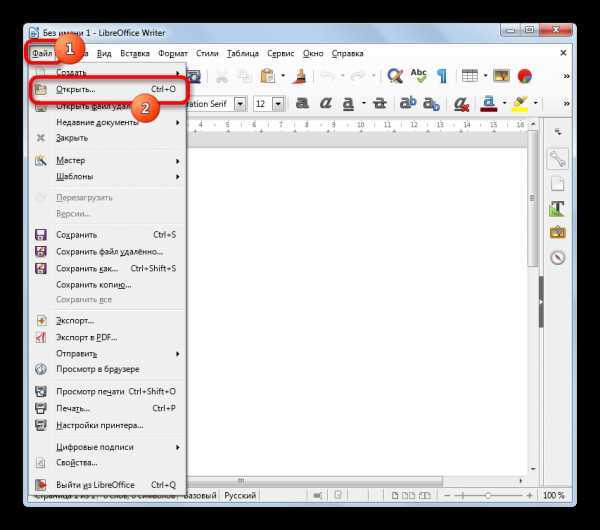Choose Выйти из LibreOffice
The width and height of the screenshot is (600, 530).
pos(107,485)
